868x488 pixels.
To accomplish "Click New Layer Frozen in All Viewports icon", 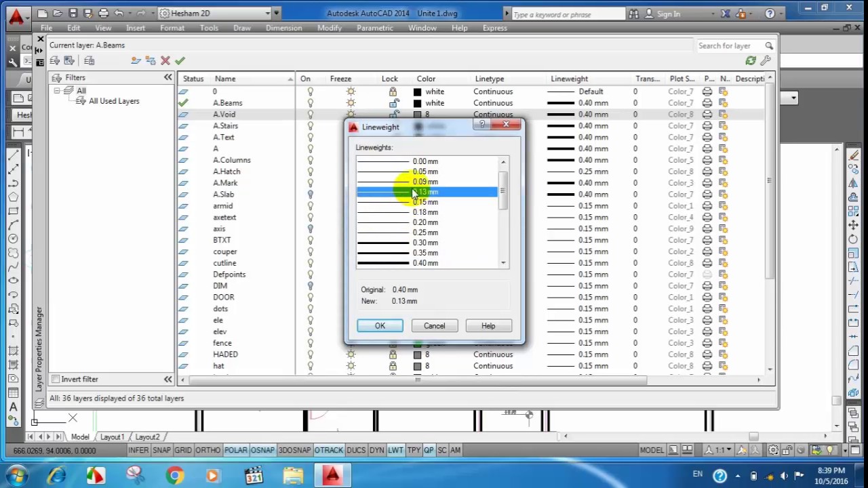I will (x=150, y=61).
